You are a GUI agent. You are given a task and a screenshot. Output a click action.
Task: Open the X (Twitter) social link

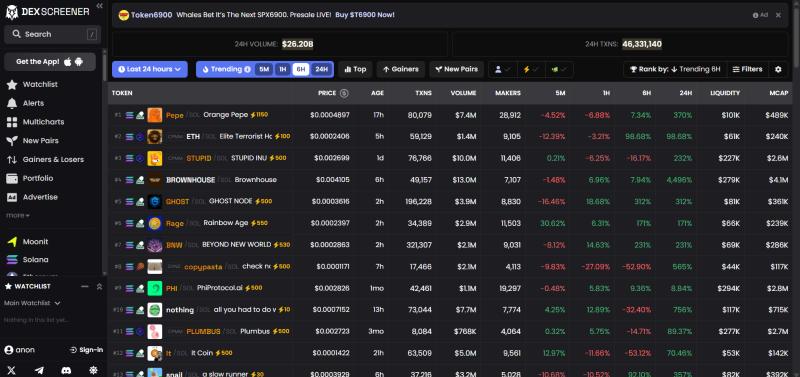[12, 370]
